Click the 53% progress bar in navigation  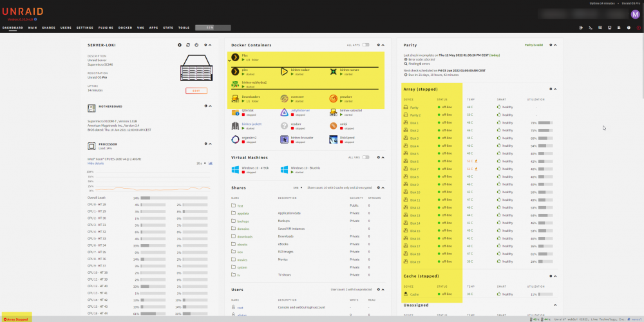(213, 28)
